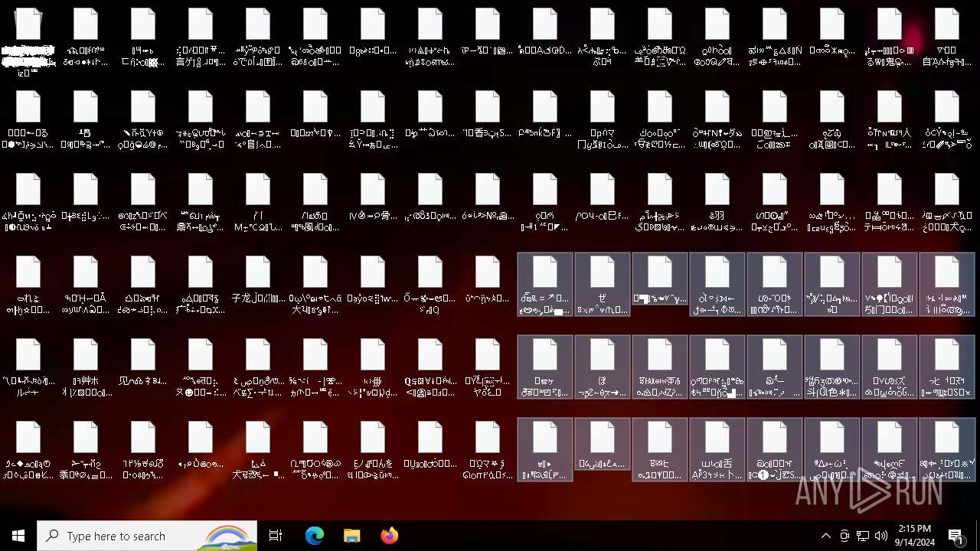Screen dimensions: 980x551
Task: Select the file whose second line begins with 羊
Action: [660, 37]
